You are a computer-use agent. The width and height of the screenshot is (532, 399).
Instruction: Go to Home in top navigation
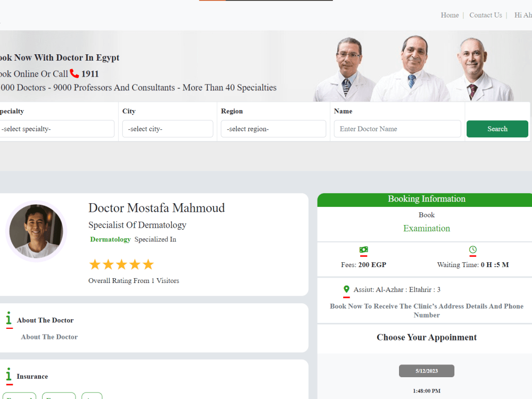(450, 15)
